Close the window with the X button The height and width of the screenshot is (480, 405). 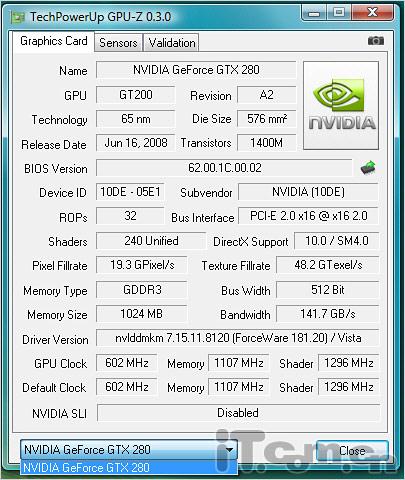[373, 13]
